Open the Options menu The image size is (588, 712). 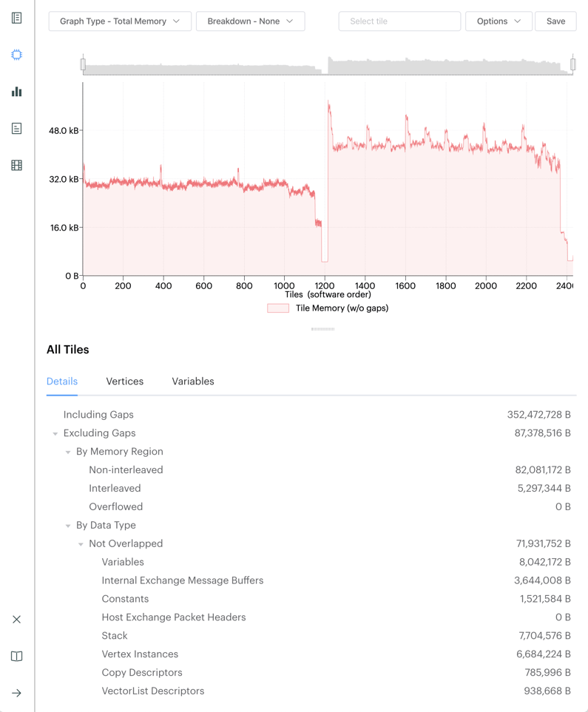pyautogui.click(x=499, y=21)
